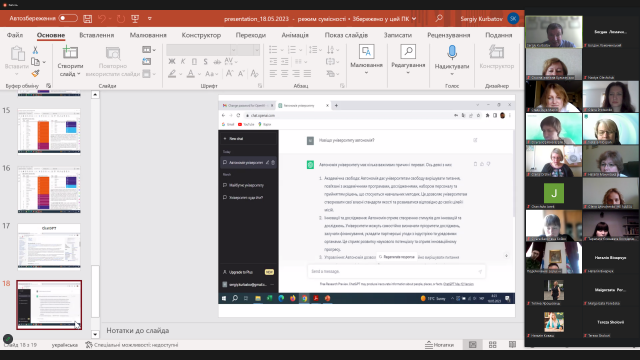Image resolution: width=640 pixels, height=360 pixels.
Task: Start slideshow from beginning icon
Action: [x=135, y=18]
